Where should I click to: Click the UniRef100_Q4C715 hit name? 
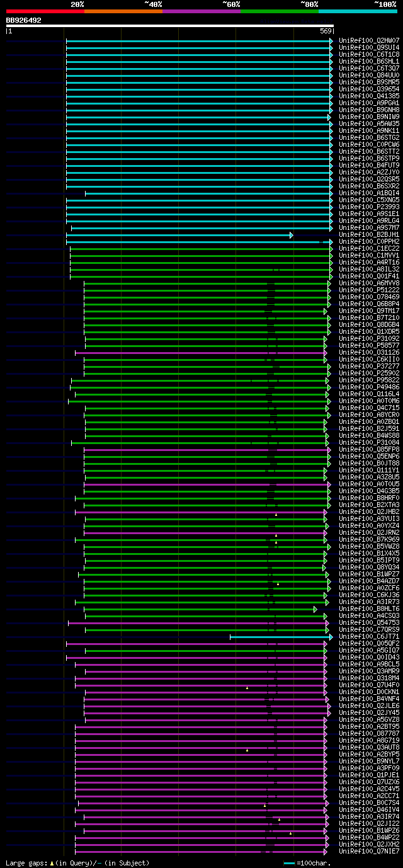369,408
